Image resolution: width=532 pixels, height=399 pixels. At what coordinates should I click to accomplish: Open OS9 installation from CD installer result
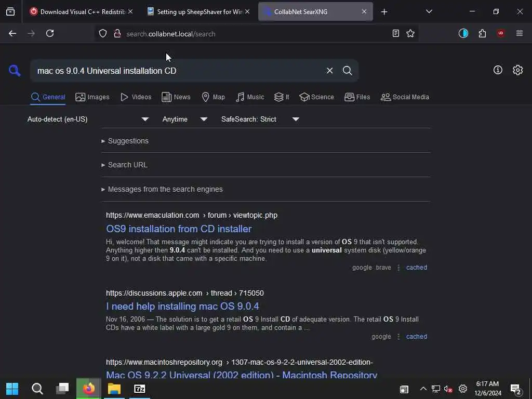tap(179, 229)
